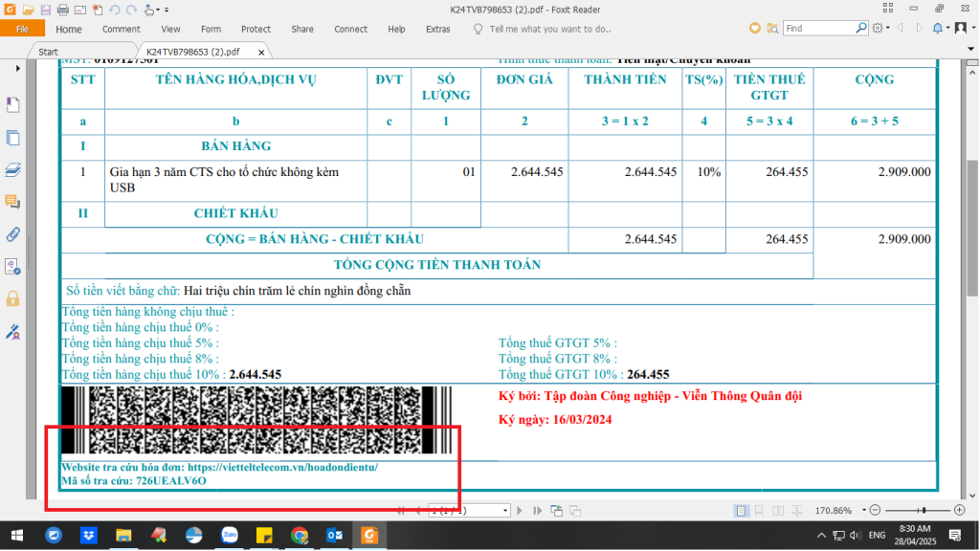Viewport: 980px width, 551px height.
Task: Click the pen signing icon in sidebar
Action: coord(12,331)
